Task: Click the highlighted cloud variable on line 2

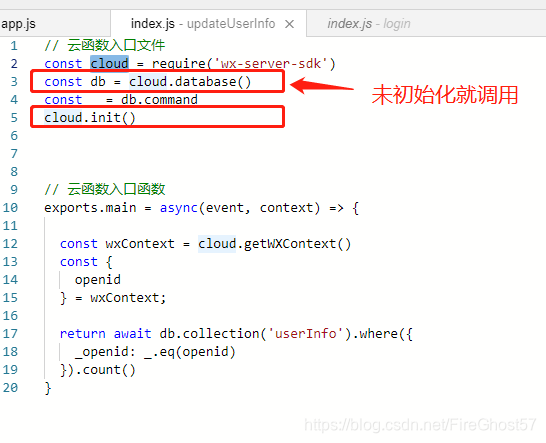Action: coord(109,64)
